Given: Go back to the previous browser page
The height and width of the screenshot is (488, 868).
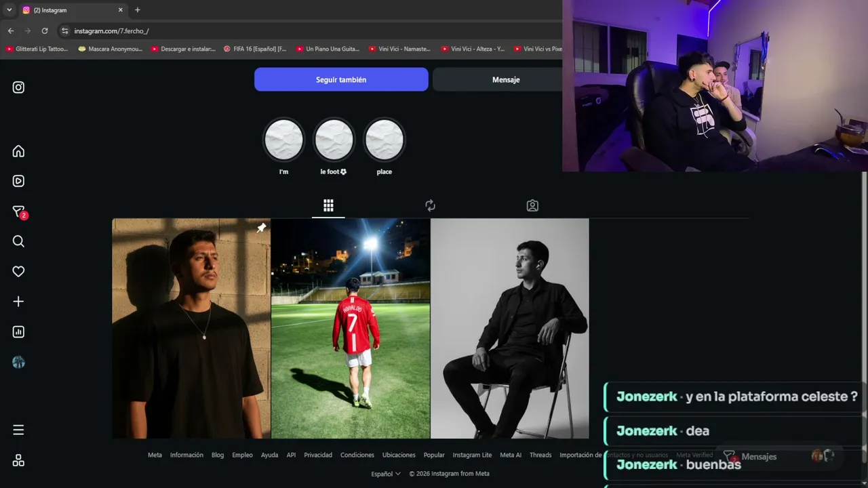Looking at the screenshot, I should pyautogui.click(x=11, y=30).
